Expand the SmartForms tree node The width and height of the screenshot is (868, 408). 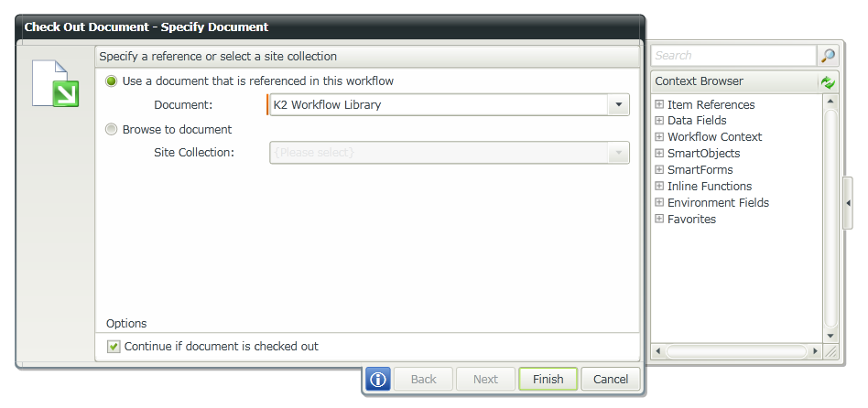(659, 170)
